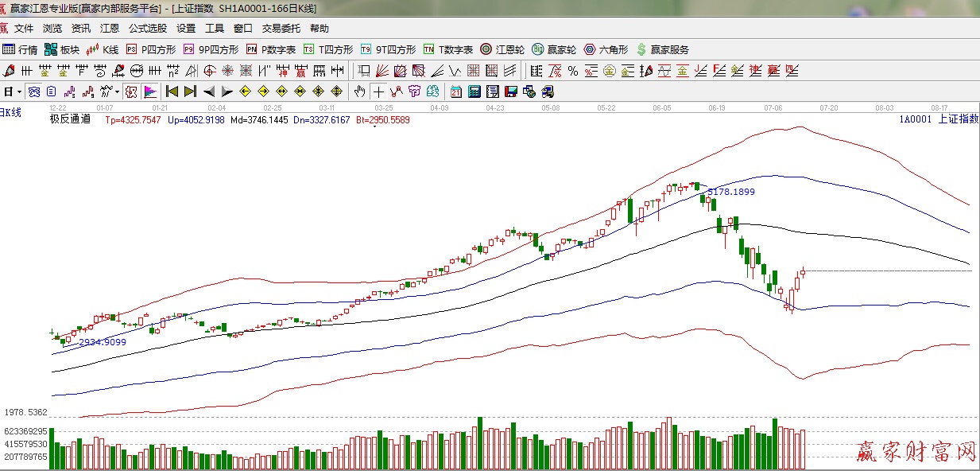Click the percent (%) retracement tool
The image size is (980, 471).
tap(573, 71)
